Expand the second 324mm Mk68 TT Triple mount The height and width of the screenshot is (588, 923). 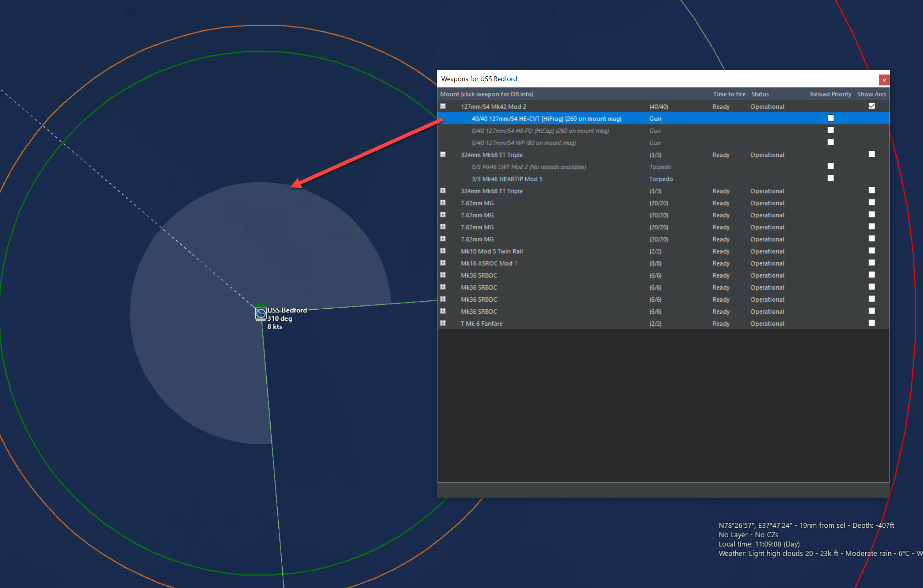443,191
